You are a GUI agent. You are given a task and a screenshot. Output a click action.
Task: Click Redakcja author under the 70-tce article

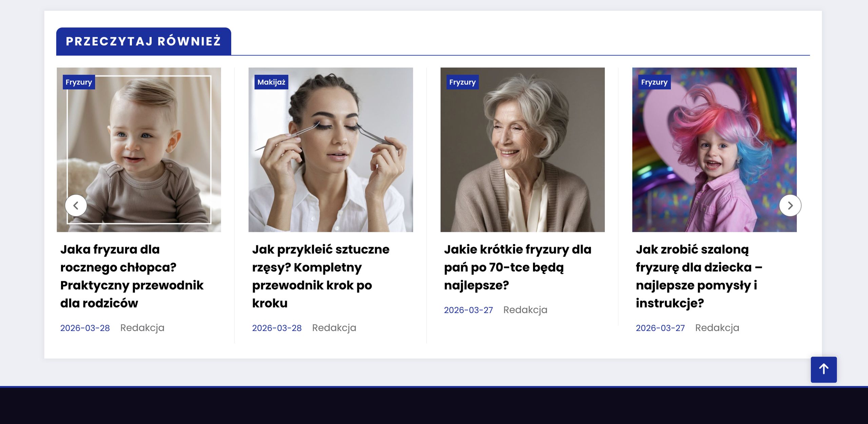[x=525, y=310]
